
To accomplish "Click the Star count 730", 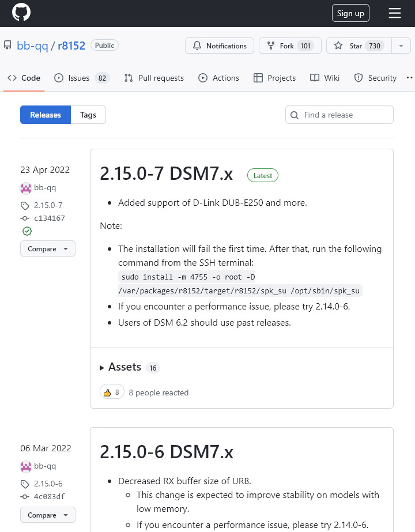I will (x=375, y=46).
